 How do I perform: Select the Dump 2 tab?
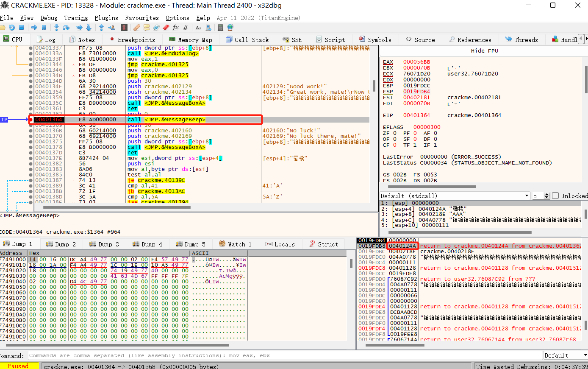[x=61, y=244]
